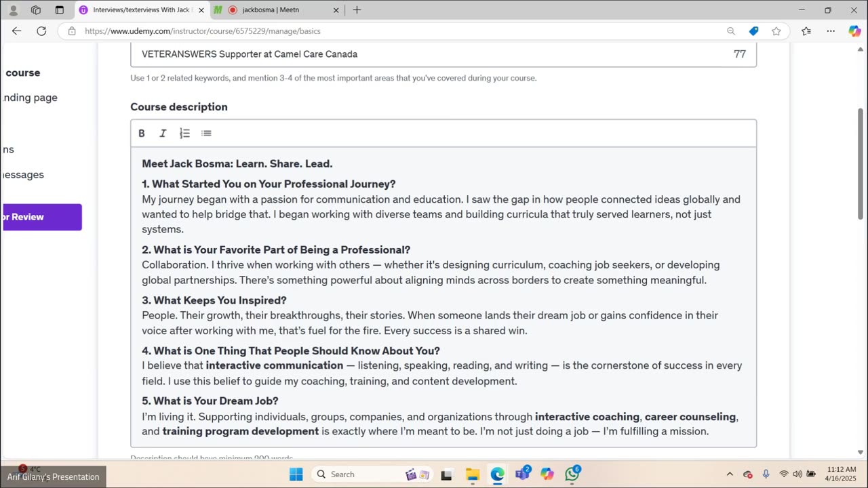Click '3. What Keeps You Inspired?' heading
Viewport: 868px width, 488px height.
tap(214, 300)
